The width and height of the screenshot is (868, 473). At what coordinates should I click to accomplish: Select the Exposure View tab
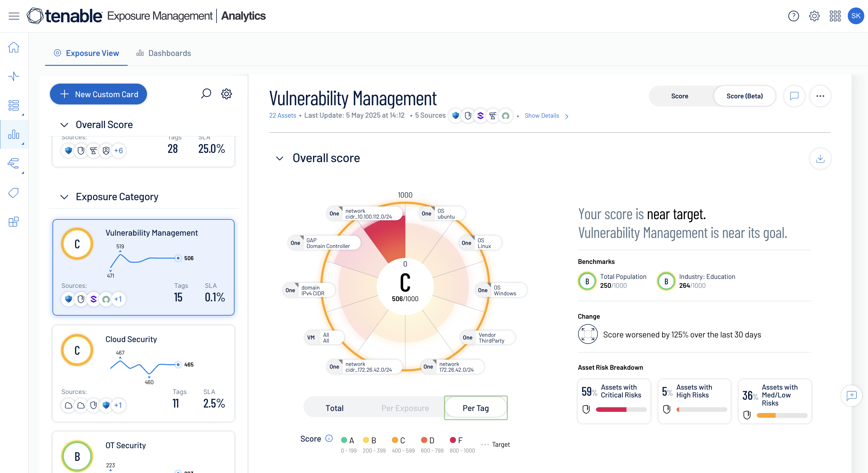click(x=86, y=53)
